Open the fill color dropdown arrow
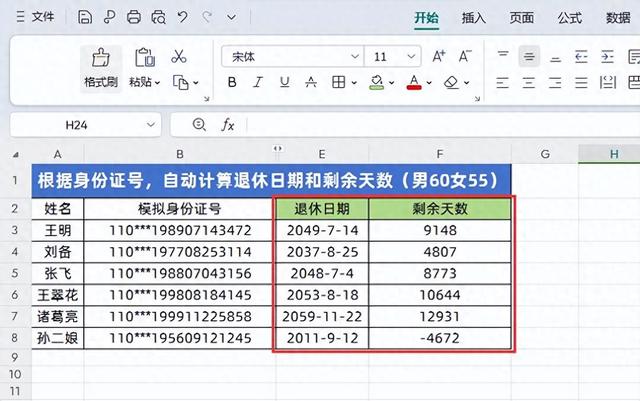Viewport: 640px width, 401px height. 391,83
